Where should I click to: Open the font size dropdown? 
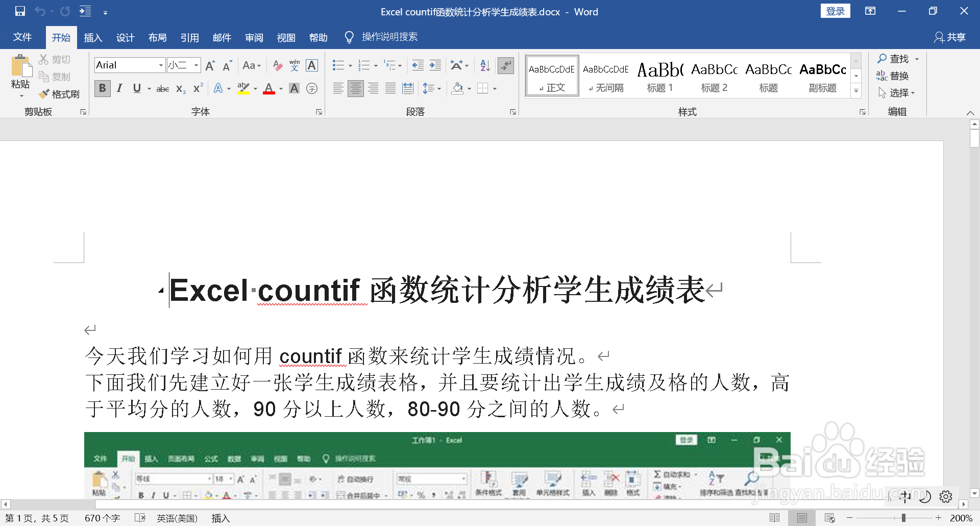click(x=196, y=65)
